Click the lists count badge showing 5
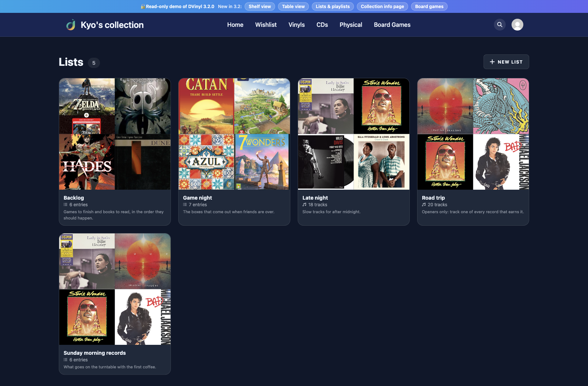The width and height of the screenshot is (588, 386). point(94,63)
